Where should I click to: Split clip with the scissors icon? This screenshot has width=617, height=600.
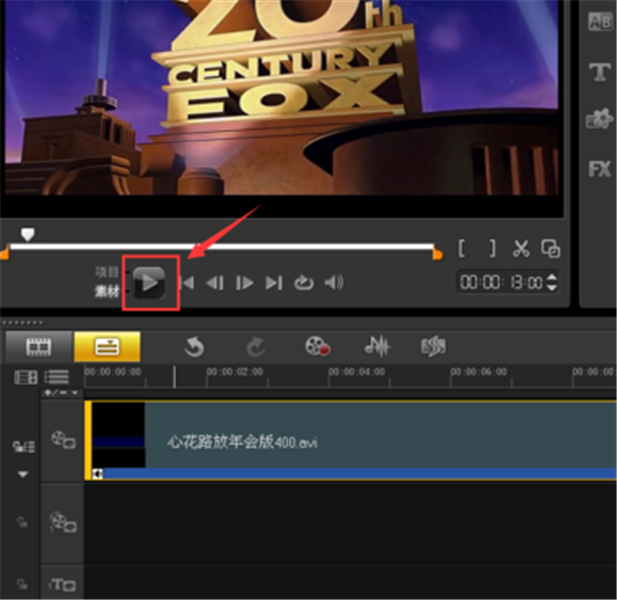[x=521, y=249]
